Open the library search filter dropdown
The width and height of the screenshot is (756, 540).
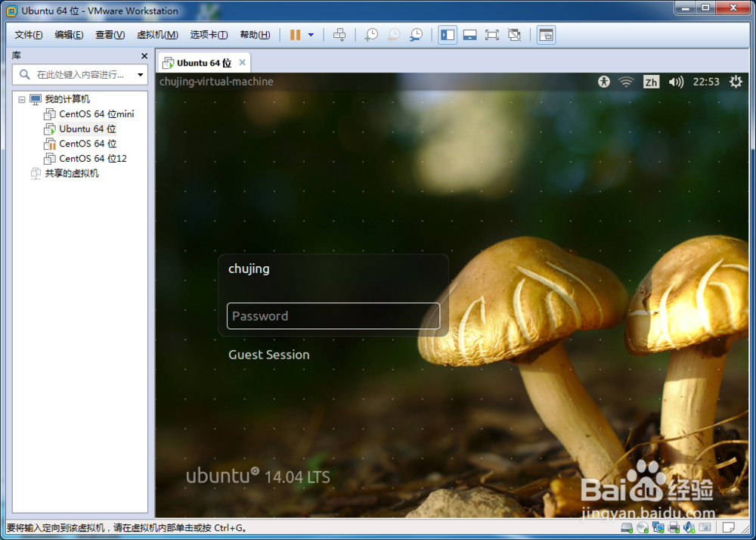pyautogui.click(x=141, y=75)
